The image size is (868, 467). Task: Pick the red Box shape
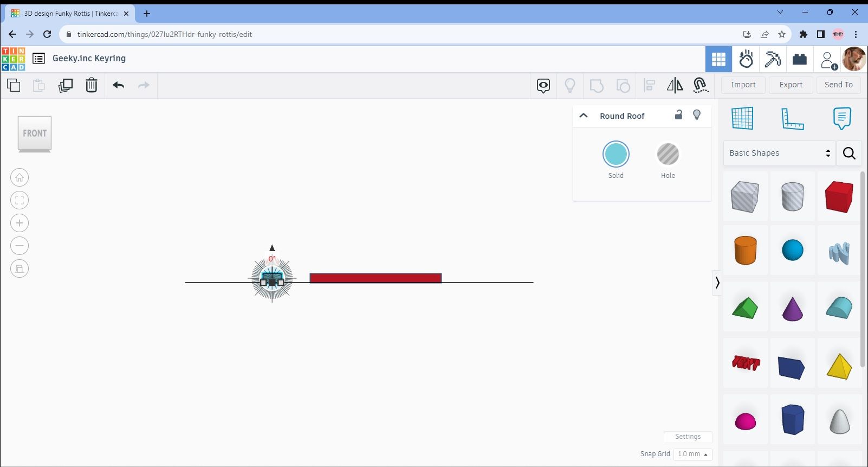(839, 196)
